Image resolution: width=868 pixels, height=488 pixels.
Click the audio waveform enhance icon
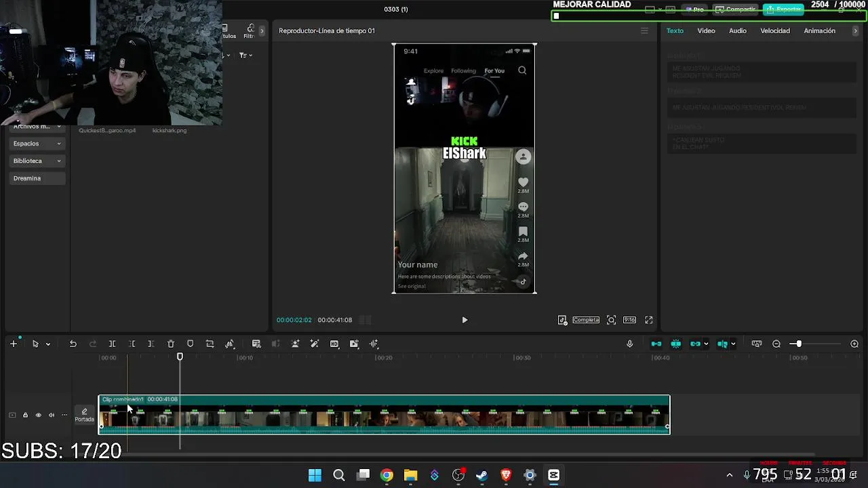tap(374, 344)
